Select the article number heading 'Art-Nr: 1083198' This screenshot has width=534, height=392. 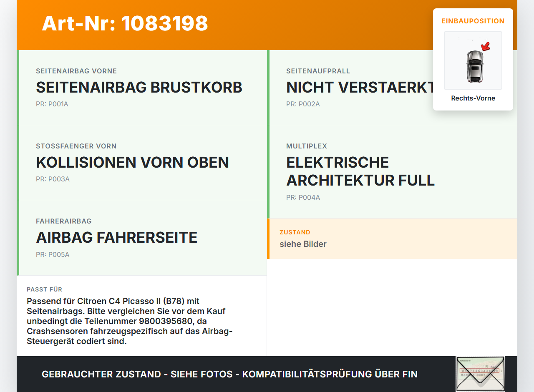[125, 23]
